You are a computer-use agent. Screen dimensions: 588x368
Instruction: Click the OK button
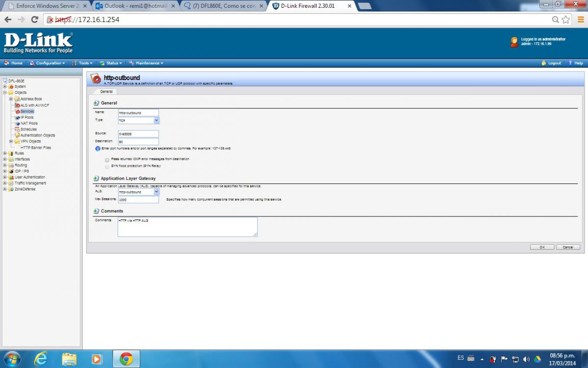(542, 247)
